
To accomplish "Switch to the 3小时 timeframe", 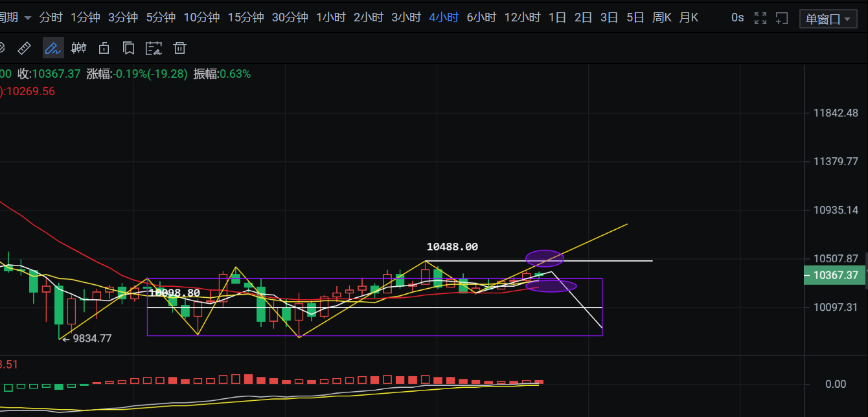I will 406,17.
